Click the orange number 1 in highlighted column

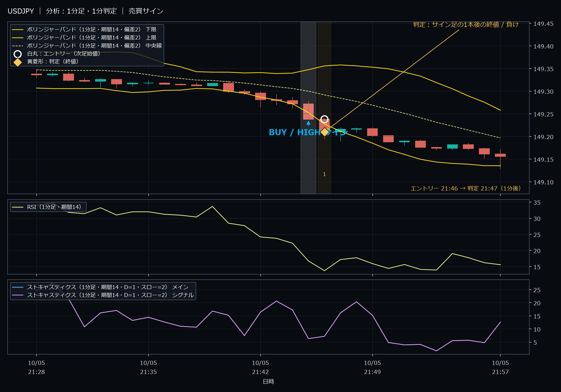[x=324, y=174]
